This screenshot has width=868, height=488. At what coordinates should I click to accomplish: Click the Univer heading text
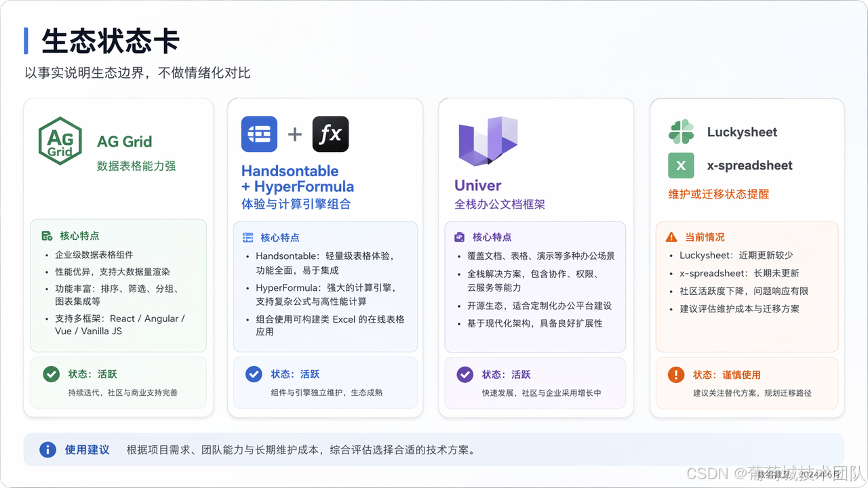478,186
